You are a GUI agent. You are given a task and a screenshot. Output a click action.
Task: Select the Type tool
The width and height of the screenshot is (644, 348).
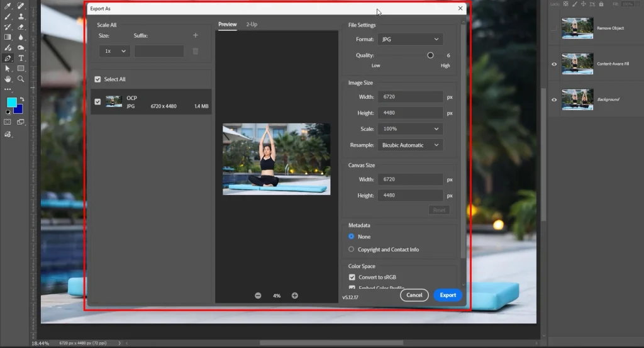coord(21,58)
